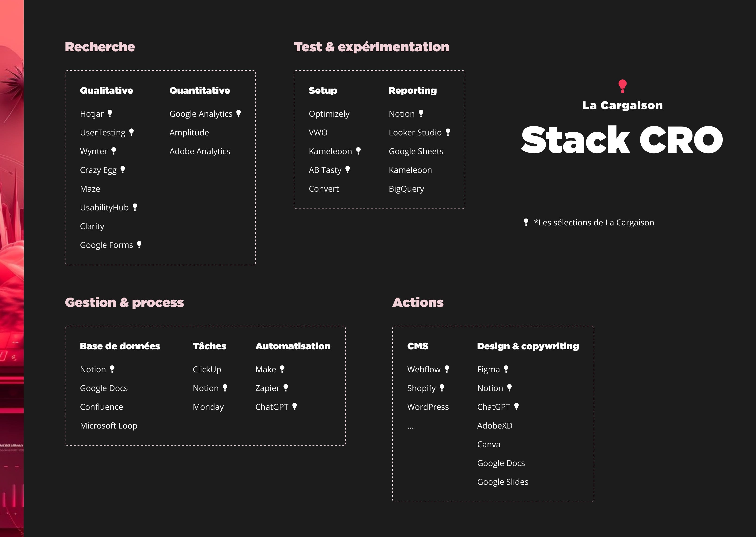Viewport: 756px width, 537px height.
Task: Select BigQuery in the Reporting list
Action: tap(406, 188)
